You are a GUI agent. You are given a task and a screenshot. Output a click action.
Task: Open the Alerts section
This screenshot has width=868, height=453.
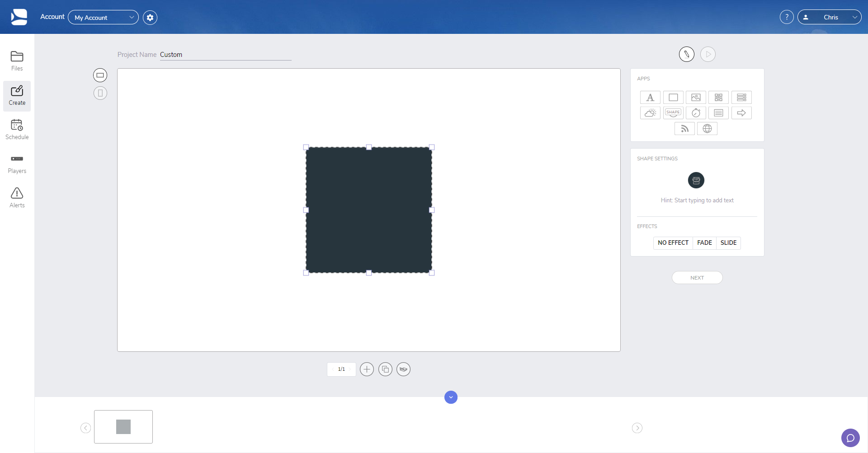pyautogui.click(x=17, y=198)
